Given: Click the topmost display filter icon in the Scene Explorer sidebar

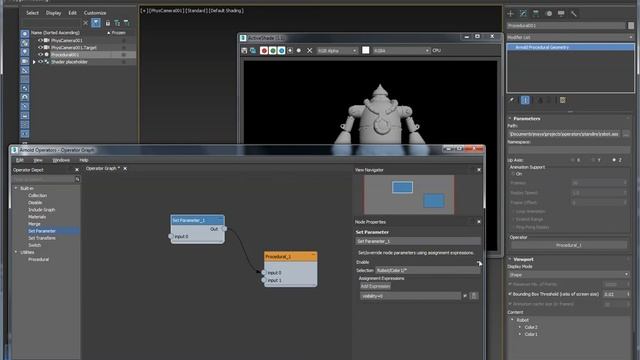Looking at the screenshot, I should (x=25, y=34).
